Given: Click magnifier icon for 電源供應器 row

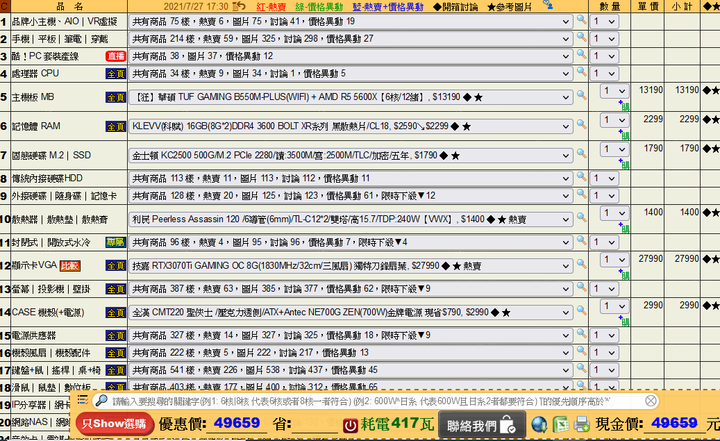Looking at the screenshot, I should point(581,334).
